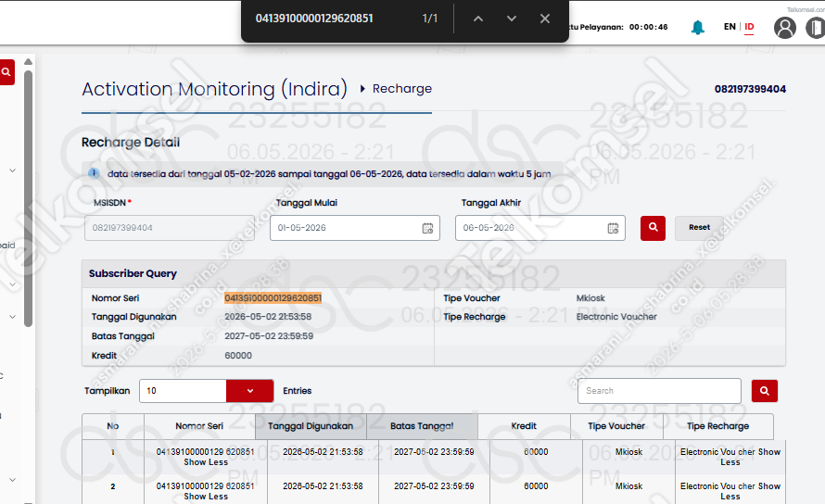Expand the second sidebar chevron below paid
Image resolution: width=825 pixels, height=504 pixels.
[13, 284]
